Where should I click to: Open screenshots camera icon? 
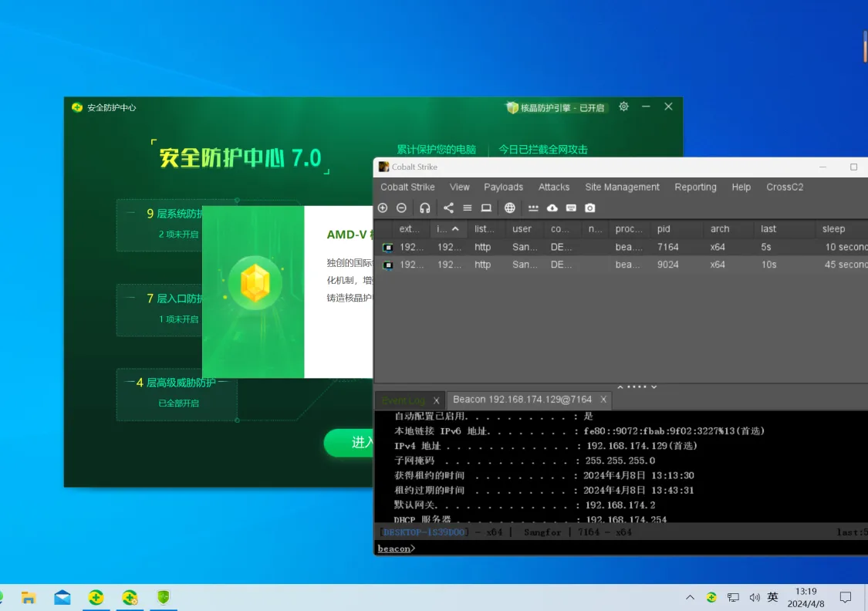(x=590, y=208)
